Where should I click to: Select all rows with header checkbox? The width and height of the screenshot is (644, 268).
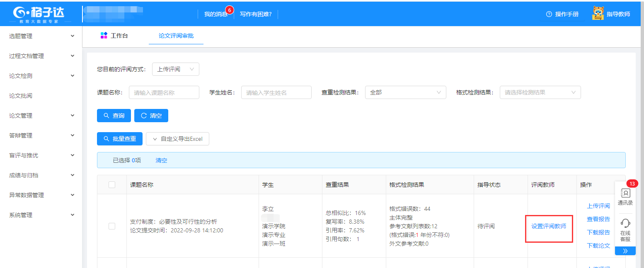[112, 185]
